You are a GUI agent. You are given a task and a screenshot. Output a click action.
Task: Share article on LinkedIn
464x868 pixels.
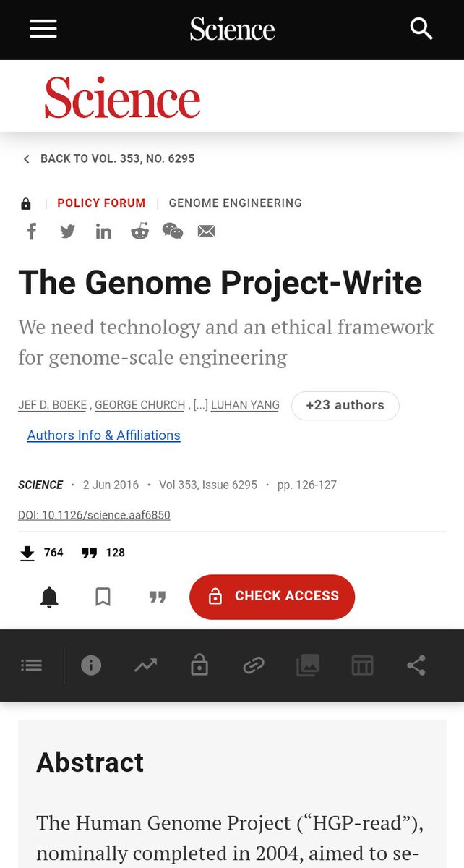pyautogui.click(x=103, y=231)
